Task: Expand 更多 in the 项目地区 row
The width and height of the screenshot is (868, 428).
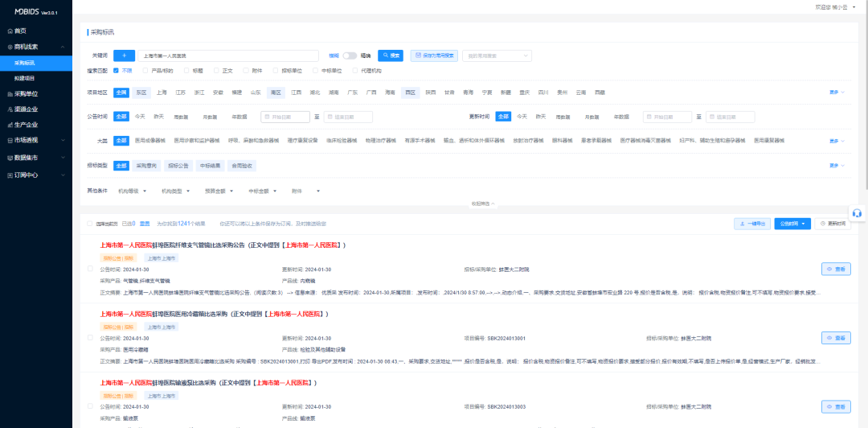Action: coord(837,93)
